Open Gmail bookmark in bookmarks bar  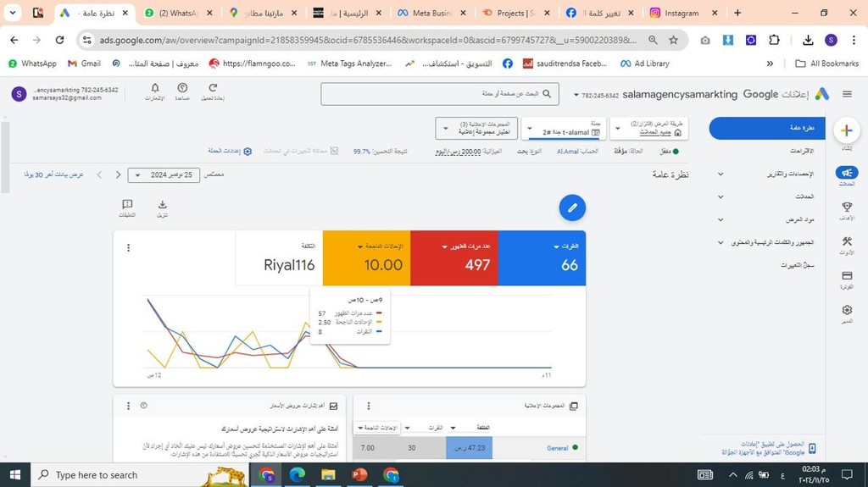point(84,64)
